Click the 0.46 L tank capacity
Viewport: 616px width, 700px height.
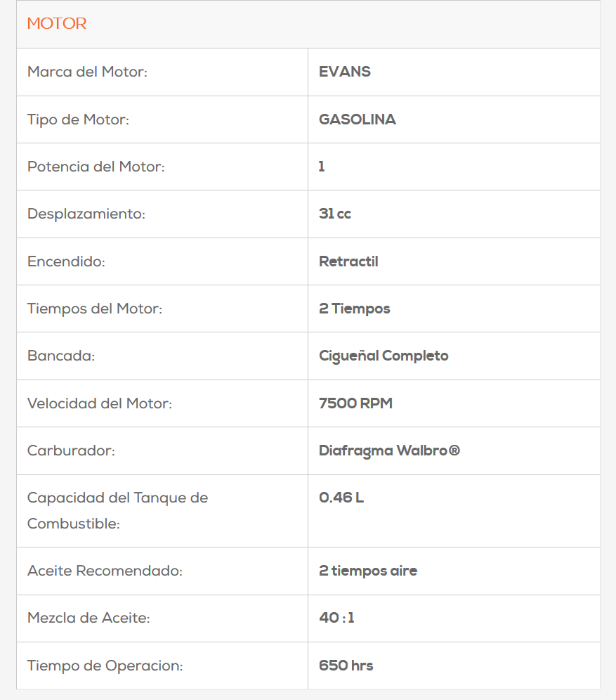point(341,498)
